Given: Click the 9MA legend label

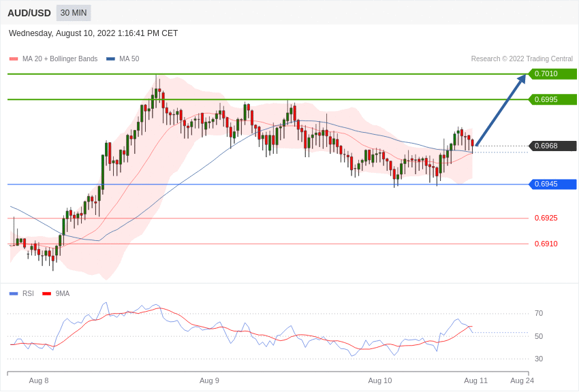Looking at the screenshot, I should click(x=63, y=293).
